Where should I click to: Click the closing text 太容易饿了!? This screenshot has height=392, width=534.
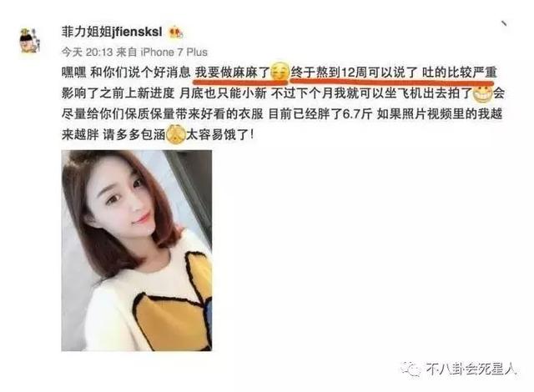click(x=220, y=135)
